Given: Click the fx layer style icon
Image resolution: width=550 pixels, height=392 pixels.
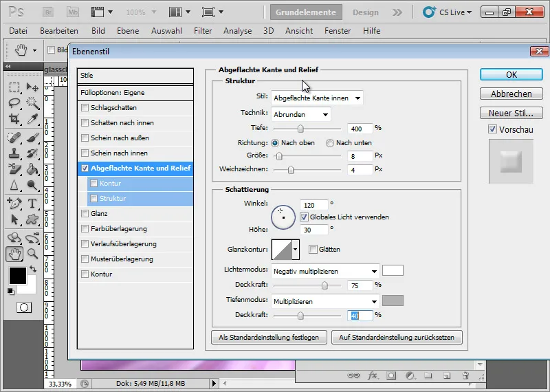Looking at the screenshot, I should (372, 375).
